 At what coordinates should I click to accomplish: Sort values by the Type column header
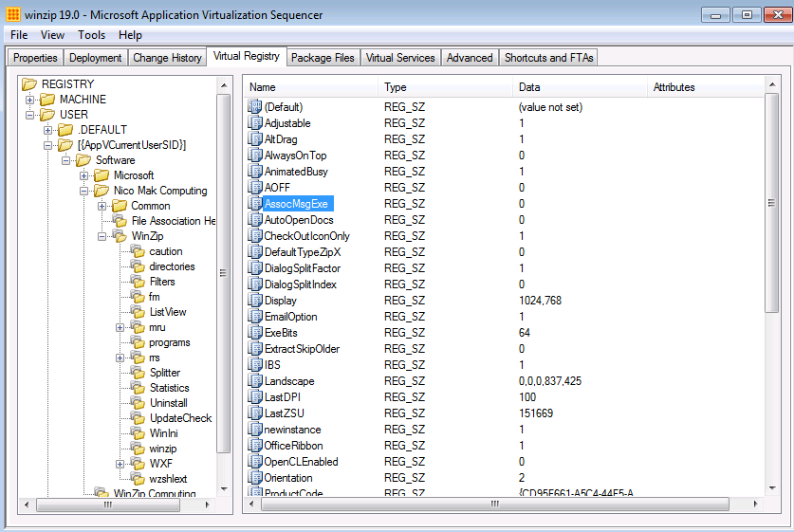click(x=445, y=87)
